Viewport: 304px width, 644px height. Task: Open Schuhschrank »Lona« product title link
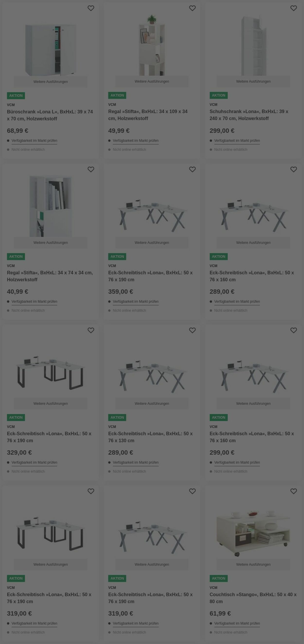249,115
